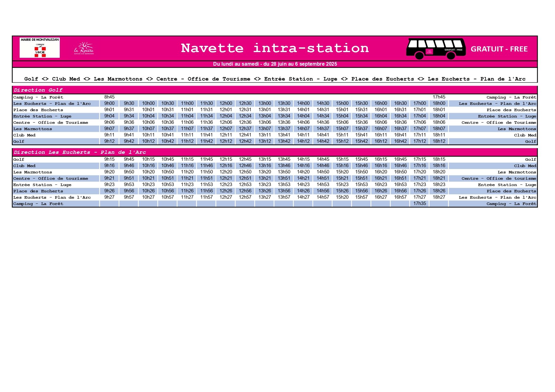Select the 14h57 cell
The height and width of the screenshot is (392, 555).
click(323, 197)
